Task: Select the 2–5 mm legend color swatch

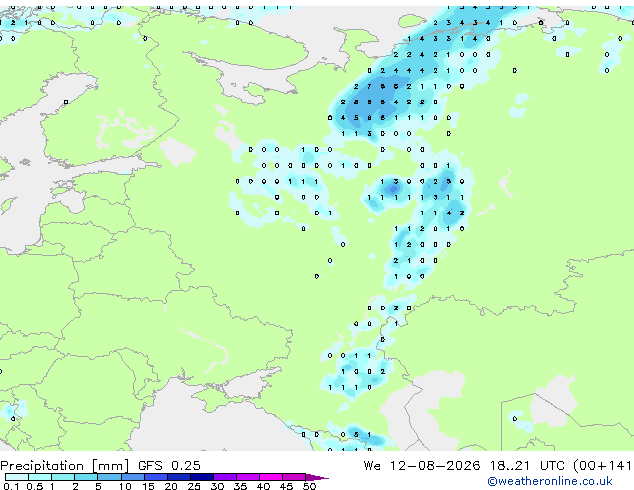Action: tap(86, 477)
